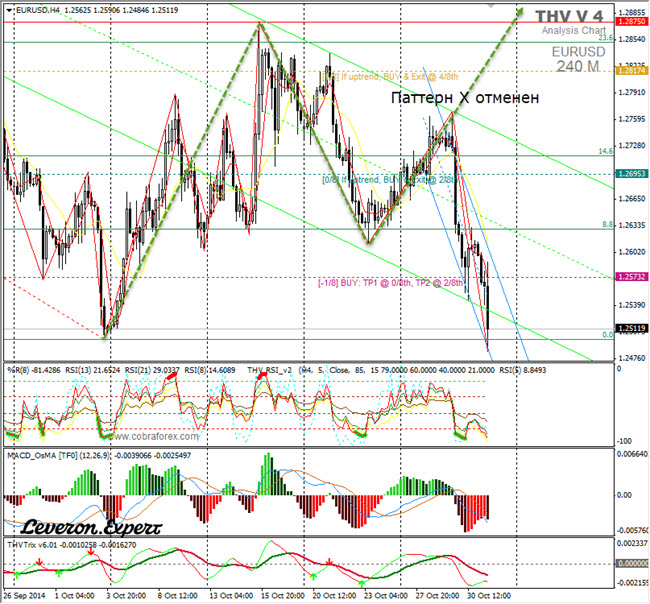
Task: Select the orange 1.28174 price label
Action: pyautogui.click(x=632, y=71)
